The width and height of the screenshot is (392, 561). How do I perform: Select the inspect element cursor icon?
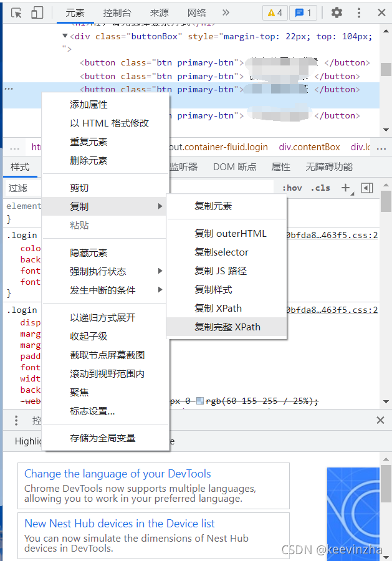(17, 12)
